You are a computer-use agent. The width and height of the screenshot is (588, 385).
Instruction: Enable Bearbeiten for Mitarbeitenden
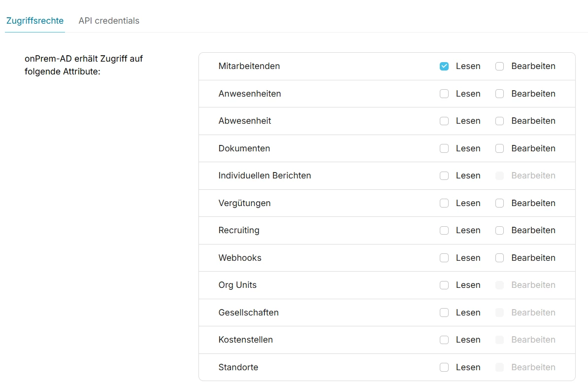pos(499,67)
